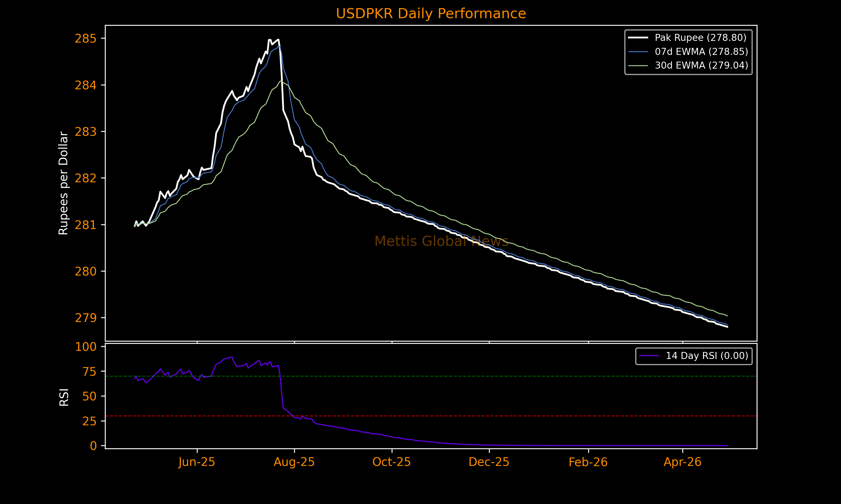Click the RSI axis title
841x504 pixels.
pyautogui.click(x=64, y=397)
